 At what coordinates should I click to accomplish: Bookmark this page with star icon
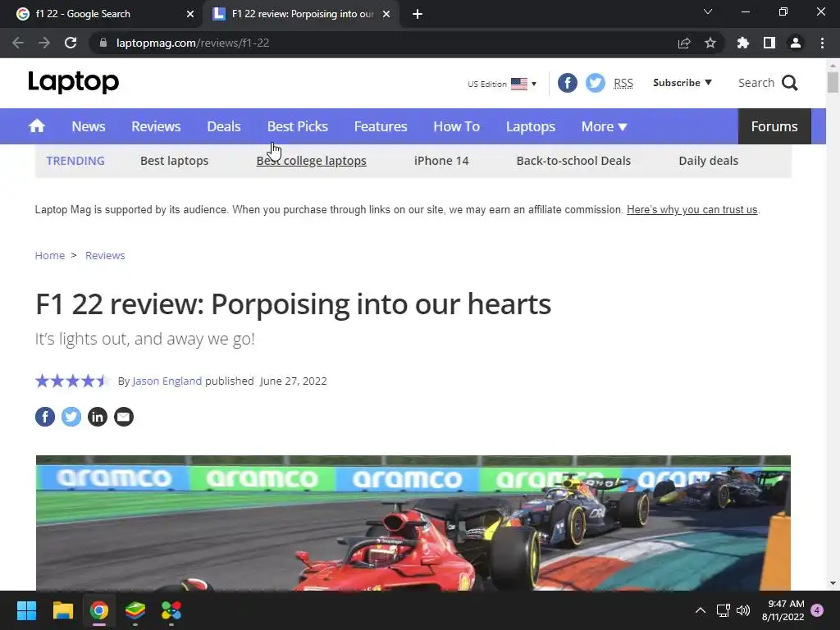click(x=710, y=43)
